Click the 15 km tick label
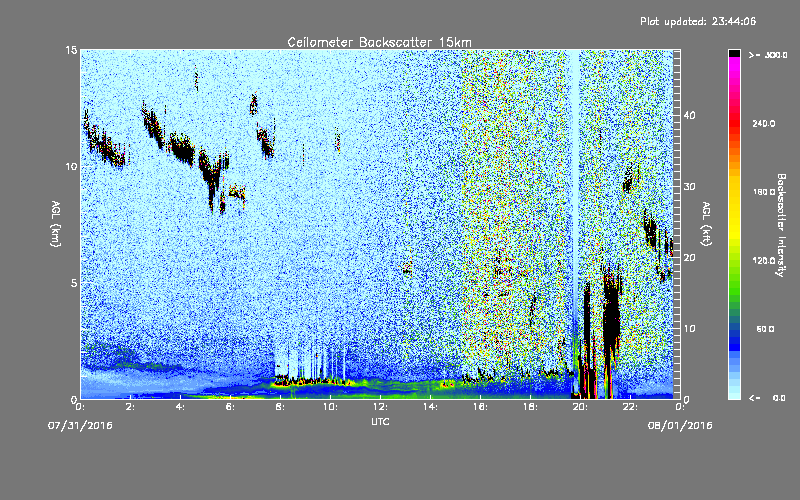Viewport: 800px width, 500px height. tap(71, 50)
